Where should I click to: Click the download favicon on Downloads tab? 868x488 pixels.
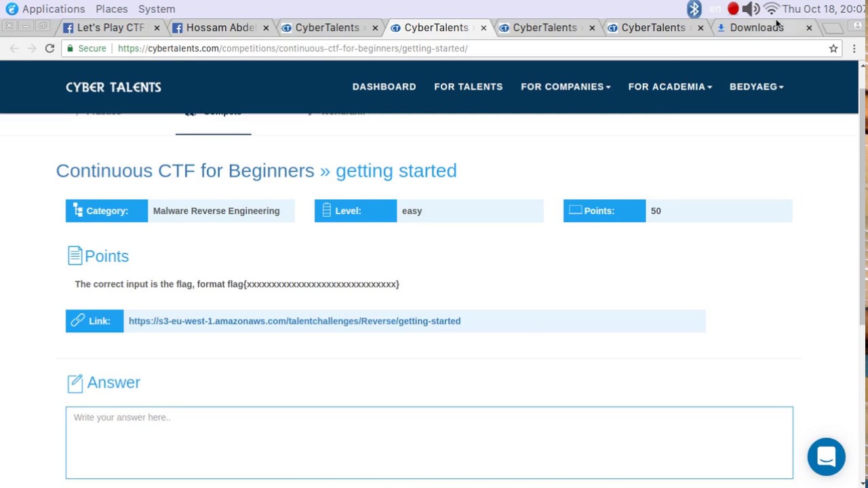[721, 28]
